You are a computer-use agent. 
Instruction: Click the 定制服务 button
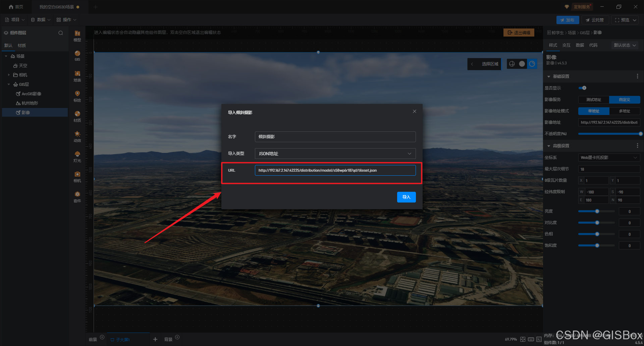[x=582, y=7]
